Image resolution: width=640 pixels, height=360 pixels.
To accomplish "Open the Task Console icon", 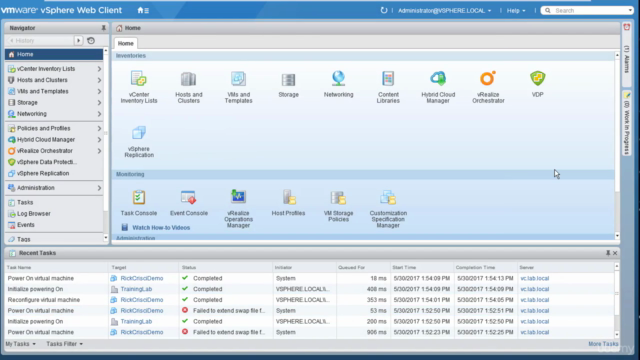I will click(139, 198).
